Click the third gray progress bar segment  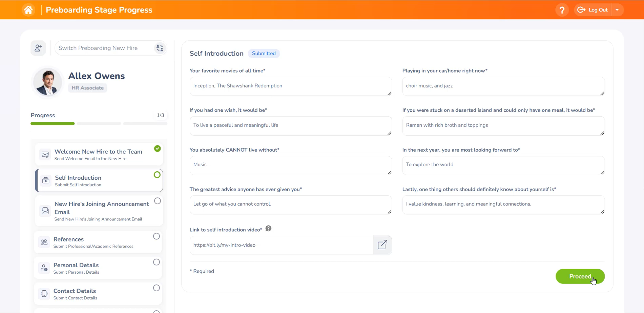coord(145,123)
